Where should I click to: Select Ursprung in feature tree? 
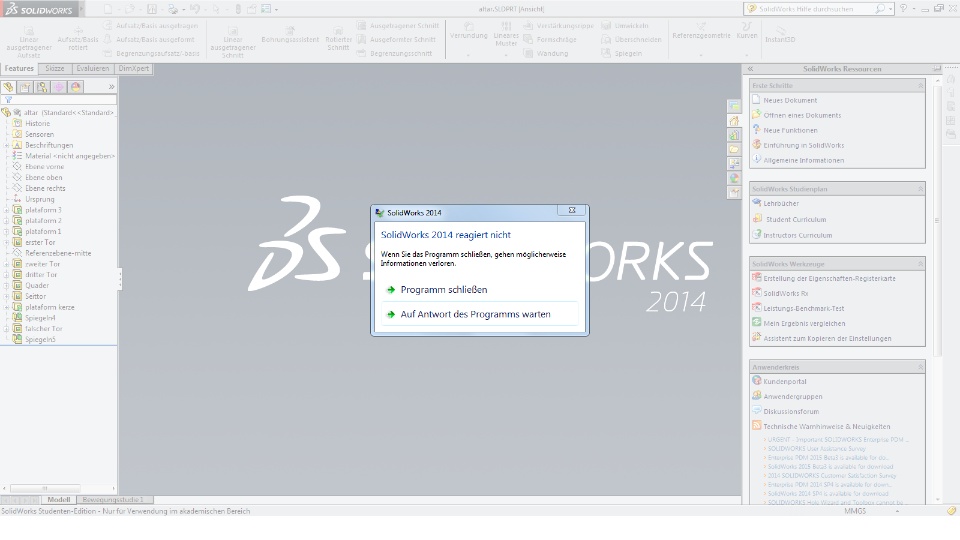(34, 199)
